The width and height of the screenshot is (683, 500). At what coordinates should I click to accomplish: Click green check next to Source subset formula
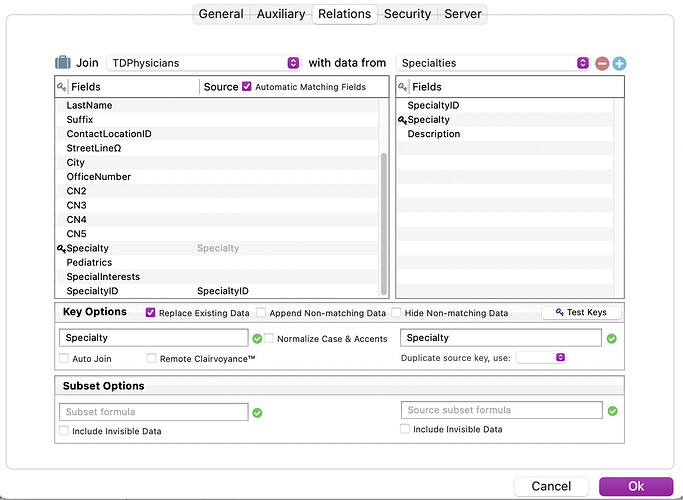[612, 411]
